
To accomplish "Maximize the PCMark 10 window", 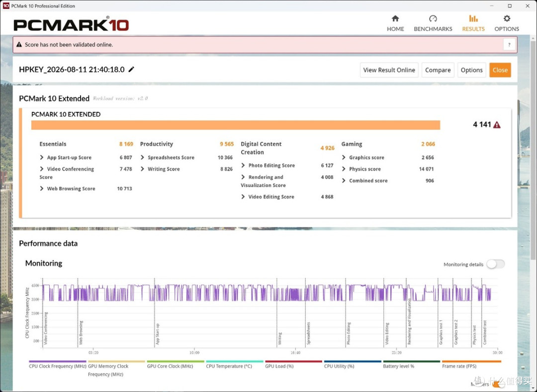I will click(510, 6).
